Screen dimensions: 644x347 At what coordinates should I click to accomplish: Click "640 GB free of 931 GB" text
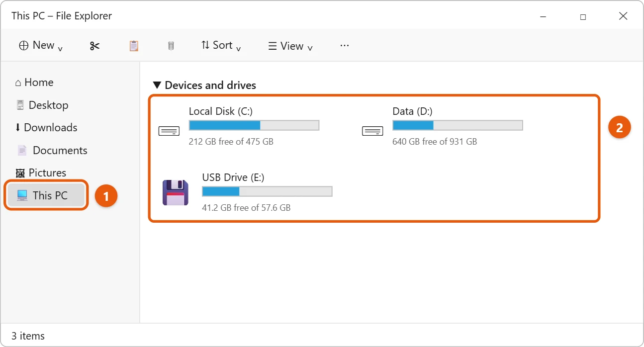point(435,142)
